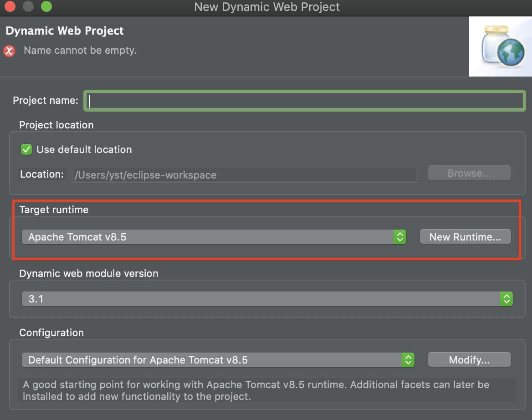The height and width of the screenshot is (420, 532).
Task: Open the Apache Tomcat v8.5 runtime dropdown
Action: coord(214,237)
